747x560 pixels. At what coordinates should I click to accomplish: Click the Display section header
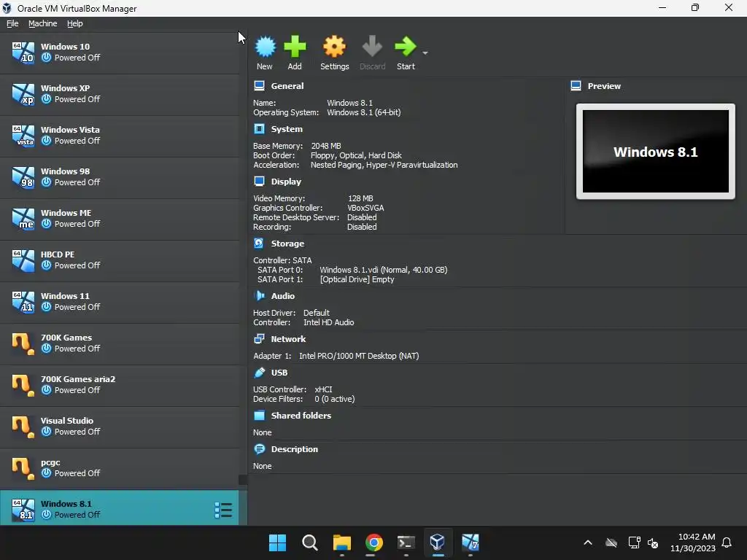tap(286, 182)
